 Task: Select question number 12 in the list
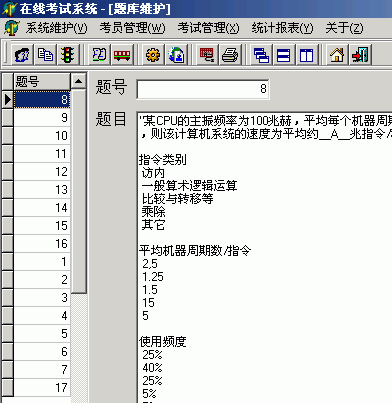pyautogui.click(x=42, y=171)
